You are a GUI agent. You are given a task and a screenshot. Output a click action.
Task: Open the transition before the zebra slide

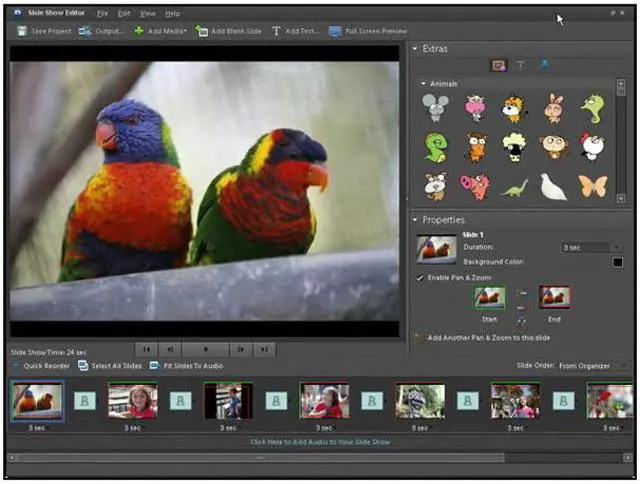click(x=372, y=401)
